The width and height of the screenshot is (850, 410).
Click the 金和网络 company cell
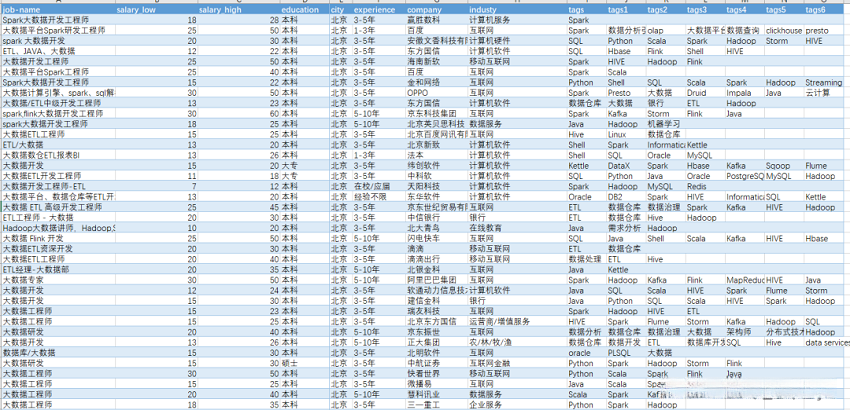coord(436,82)
